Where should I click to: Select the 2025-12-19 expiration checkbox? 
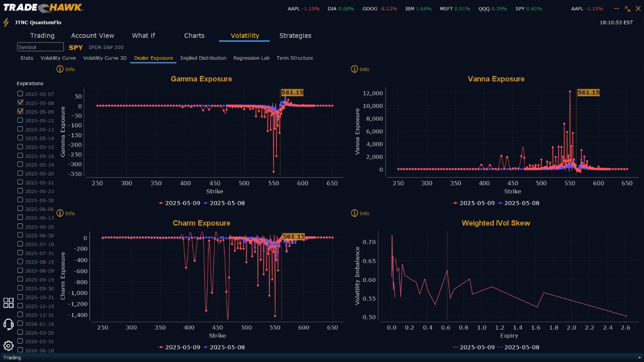click(20, 306)
